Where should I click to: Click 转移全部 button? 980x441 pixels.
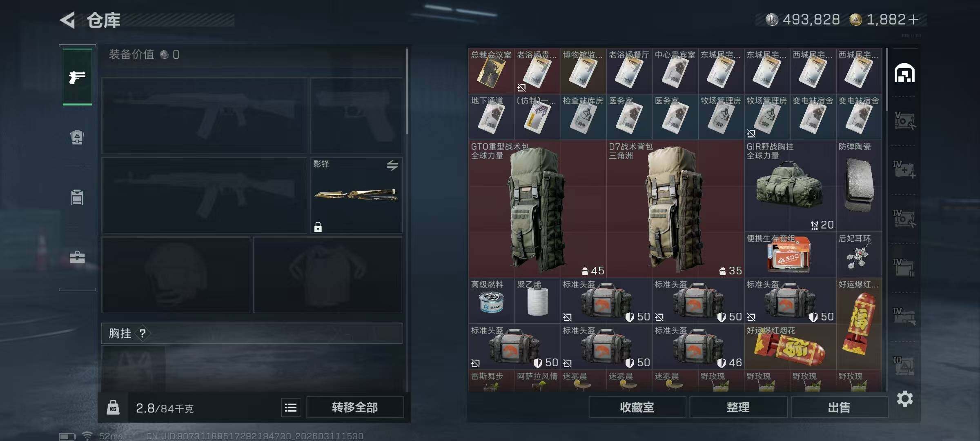[355, 408]
